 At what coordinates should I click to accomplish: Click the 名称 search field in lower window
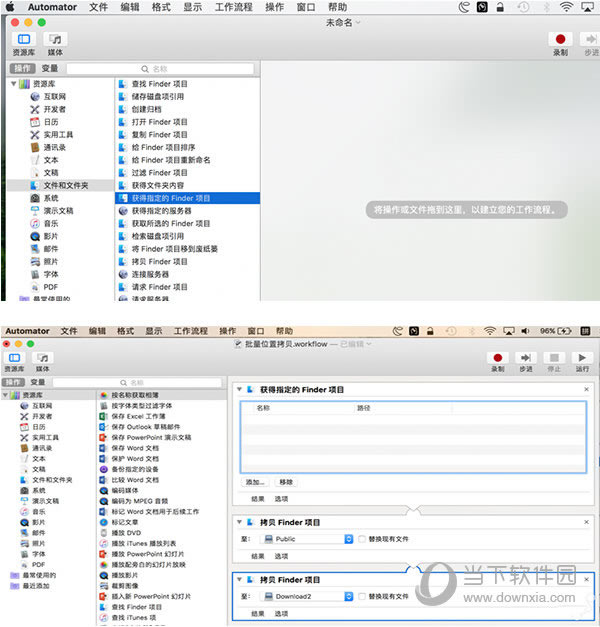[137, 382]
